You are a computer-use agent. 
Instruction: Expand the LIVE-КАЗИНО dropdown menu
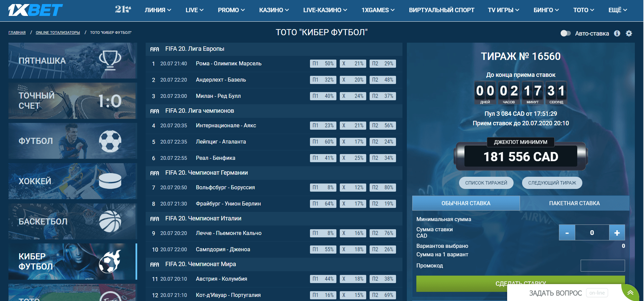tap(325, 10)
